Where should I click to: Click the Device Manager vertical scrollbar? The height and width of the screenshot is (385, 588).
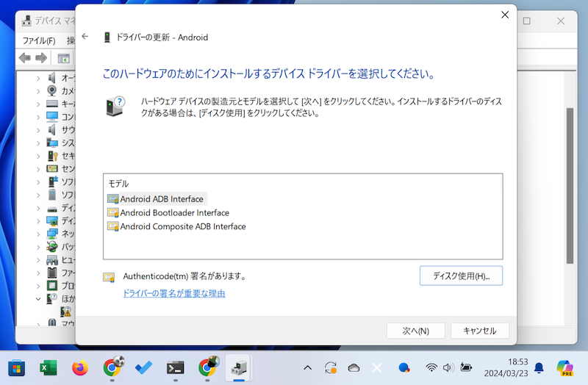tap(570, 184)
